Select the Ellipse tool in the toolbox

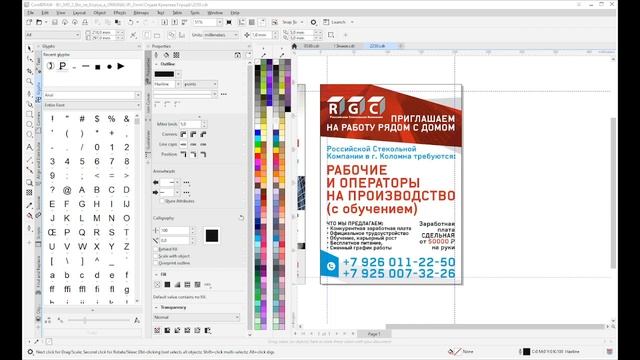click(x=29, y=124)
